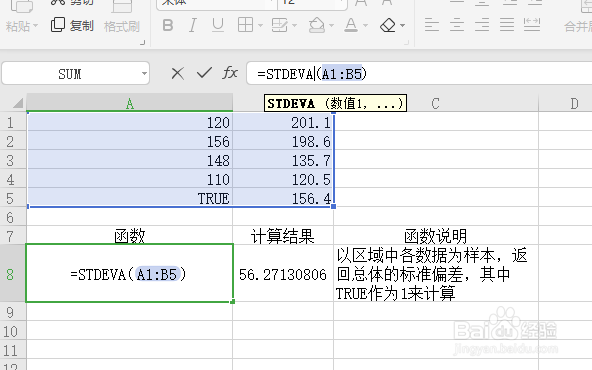The image size is (592, 370).
Task: Click the 函数说明 header cell
Action: [436, 236]
